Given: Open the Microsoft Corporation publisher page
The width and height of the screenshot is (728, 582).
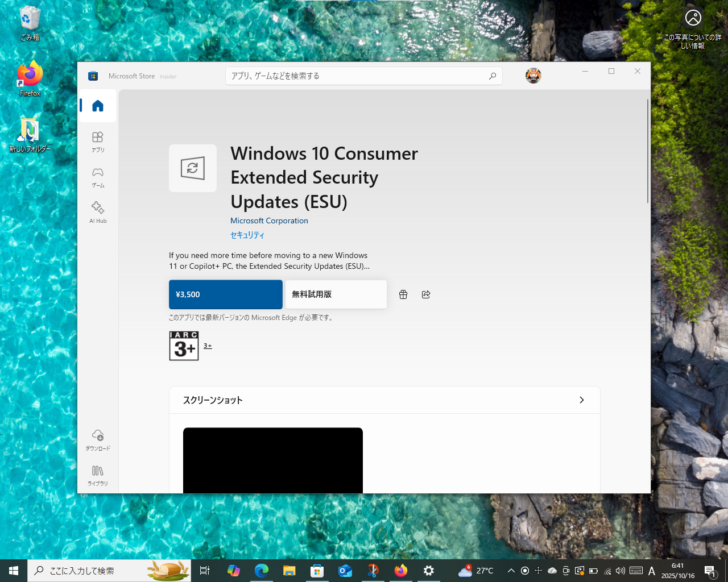Looking at the screenshot, I should click(x=269, y=221).
